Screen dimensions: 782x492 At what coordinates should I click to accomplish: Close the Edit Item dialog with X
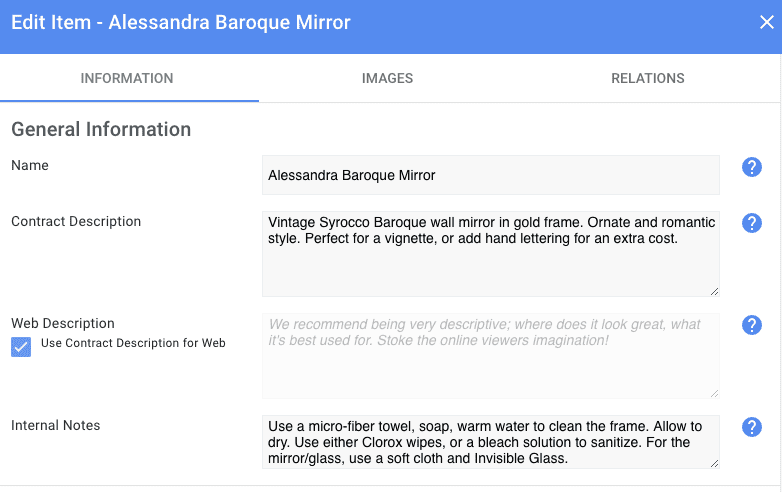(767, 23)
